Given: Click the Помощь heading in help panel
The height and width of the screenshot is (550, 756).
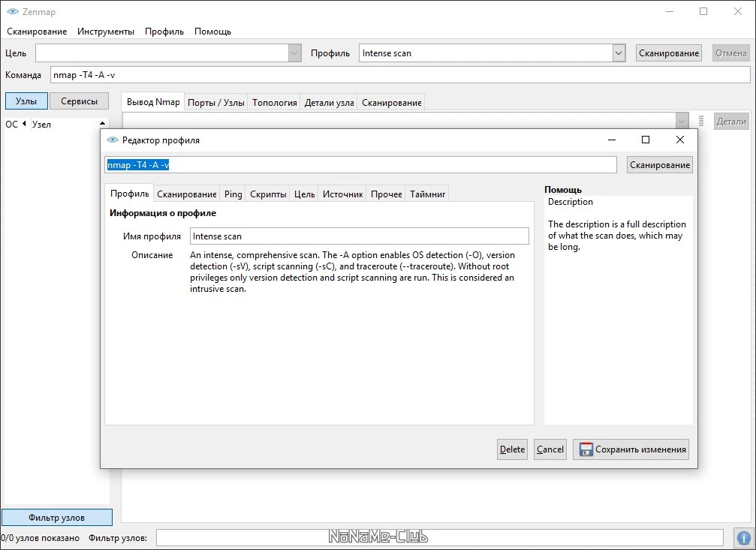Looking at the screenshot, I should [x=562, y=189].
